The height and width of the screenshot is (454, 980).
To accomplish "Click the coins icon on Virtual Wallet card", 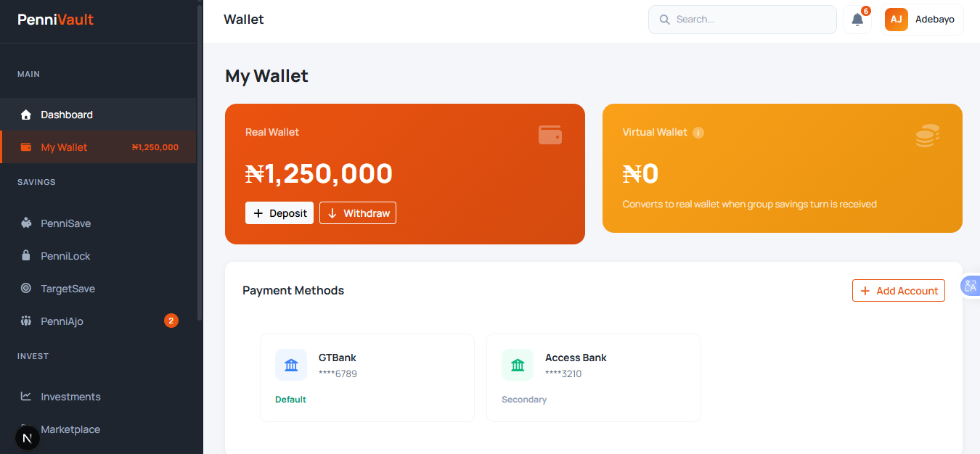I will (x=927, y=135).
